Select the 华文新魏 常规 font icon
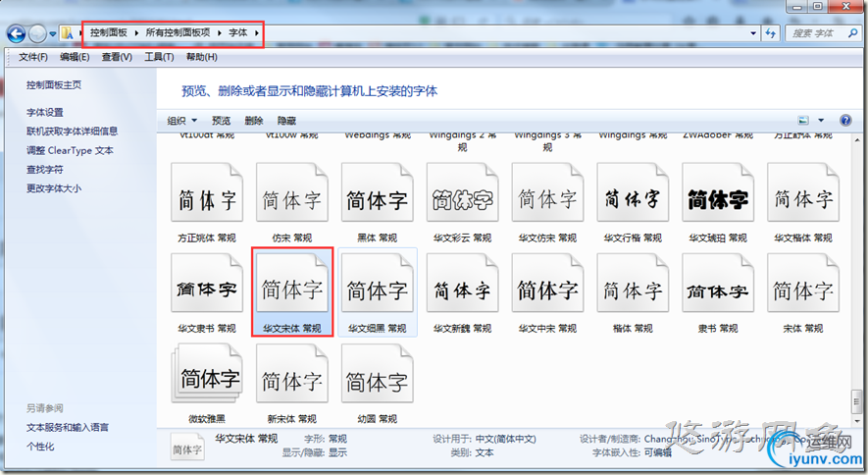The image size is (868, 475). 463,283
